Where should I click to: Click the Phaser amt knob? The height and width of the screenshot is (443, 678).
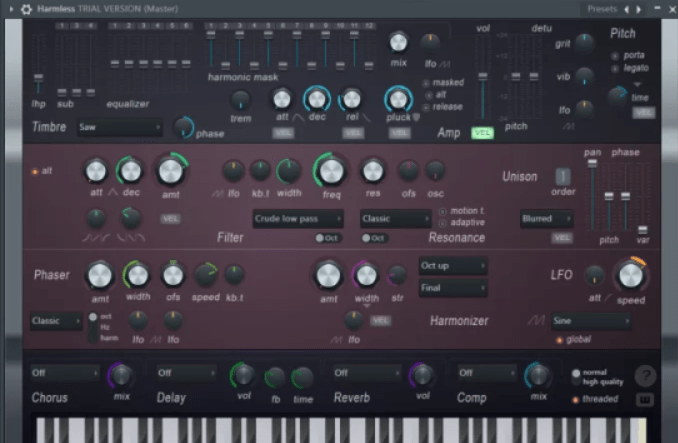pyautogui.click(x=100, y=276)
